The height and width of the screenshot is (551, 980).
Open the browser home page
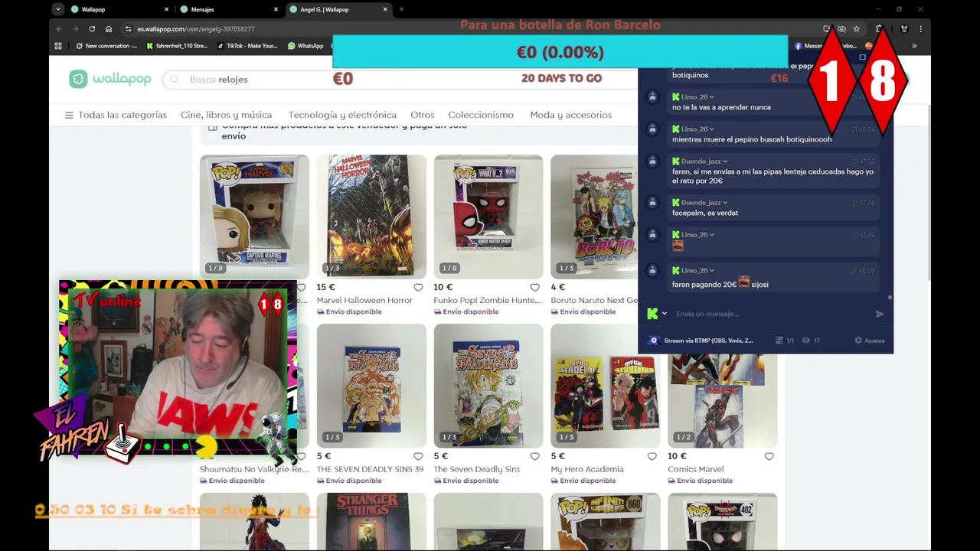coord(109,28)
